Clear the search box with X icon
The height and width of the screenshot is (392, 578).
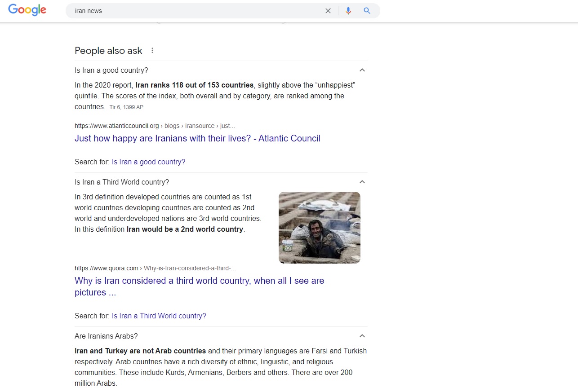pyautogui.click(x=328, y=11)
